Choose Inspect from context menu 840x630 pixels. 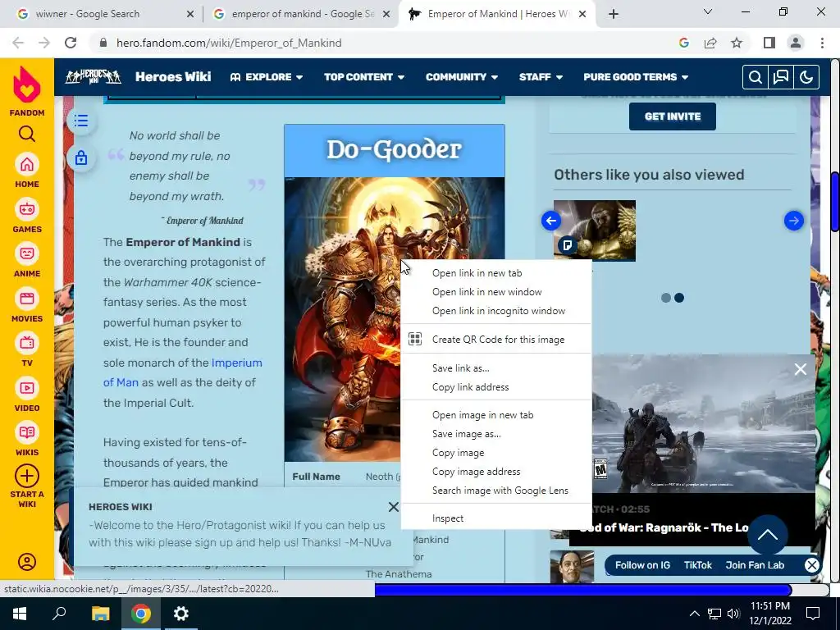click(x=495, y=518)
